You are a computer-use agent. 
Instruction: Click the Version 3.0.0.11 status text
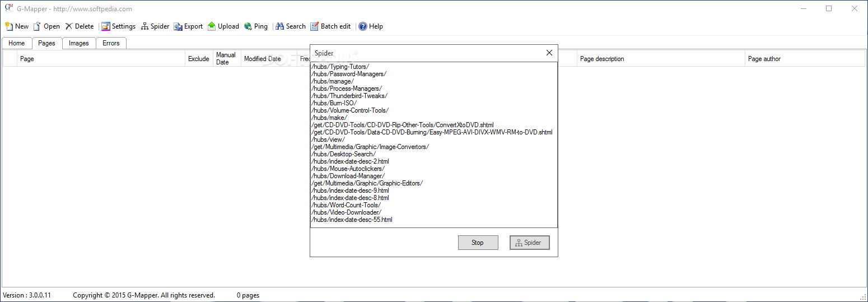(27, 295)
